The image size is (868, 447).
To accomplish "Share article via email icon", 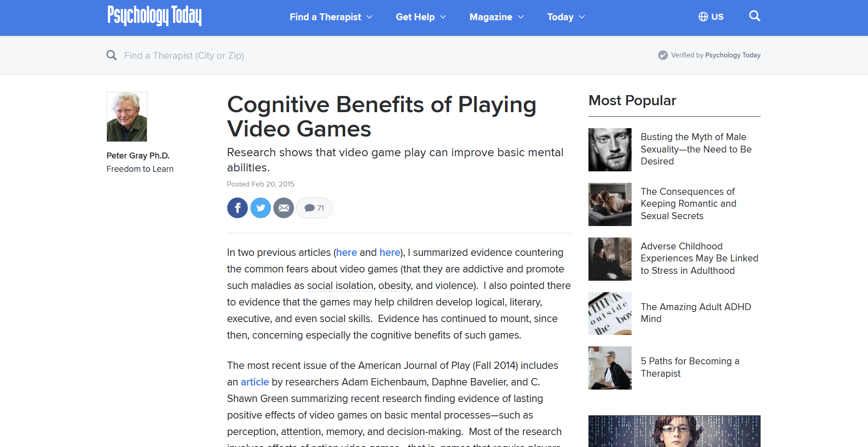I will [284, 208].
